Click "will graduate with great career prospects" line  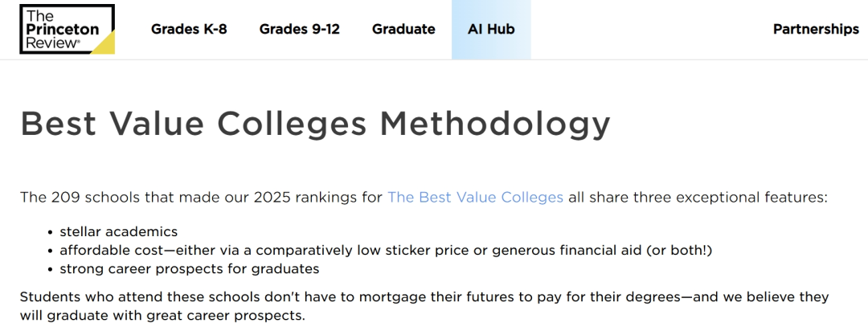pyautogui.click(x=162, y=316)
